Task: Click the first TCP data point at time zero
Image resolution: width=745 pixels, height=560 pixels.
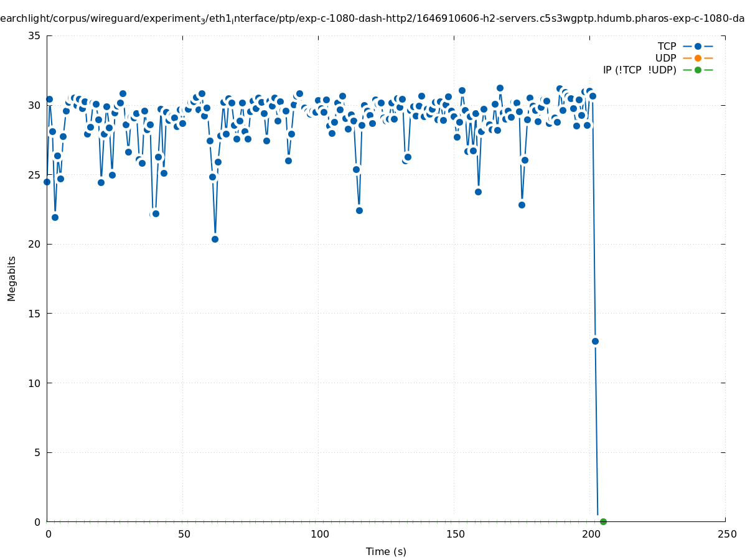Action: [47, 182]
